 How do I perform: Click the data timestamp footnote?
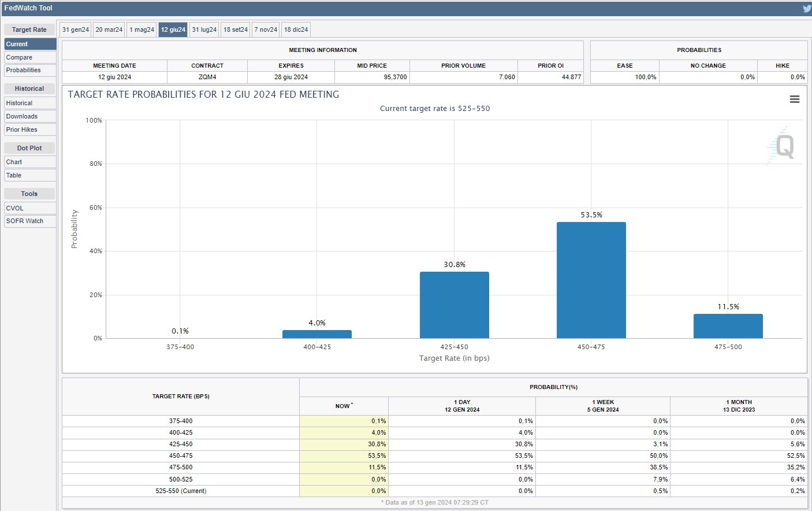tap(435, 502)
